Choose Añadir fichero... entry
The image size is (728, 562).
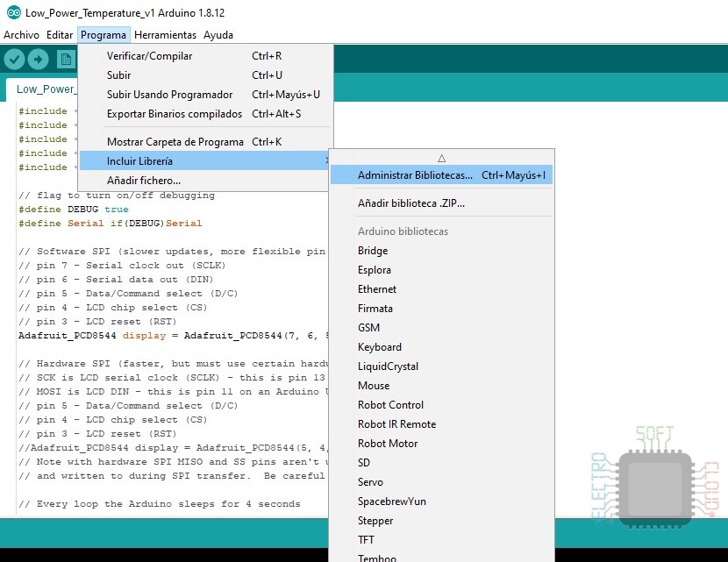click(x=204, y=181)
